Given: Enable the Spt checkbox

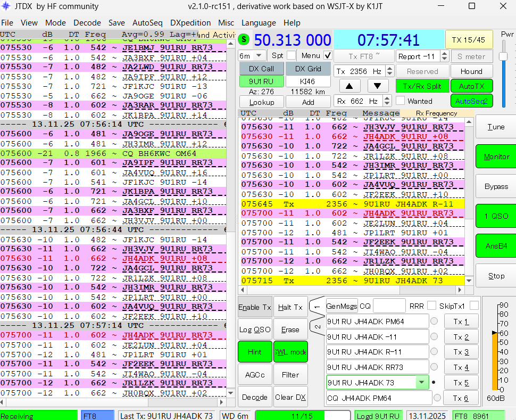Looking at the screenshot, I should [x=291, y=55].
